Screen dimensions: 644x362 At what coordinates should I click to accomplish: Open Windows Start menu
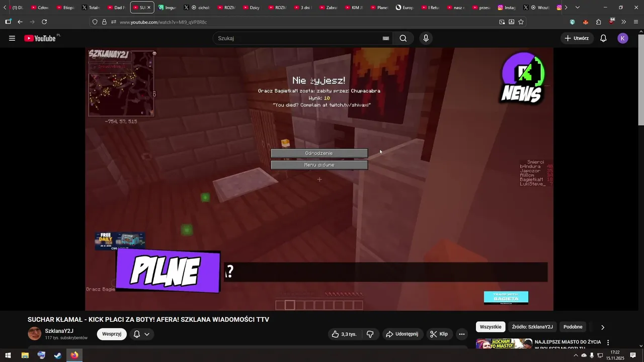[x=8, y=355]
